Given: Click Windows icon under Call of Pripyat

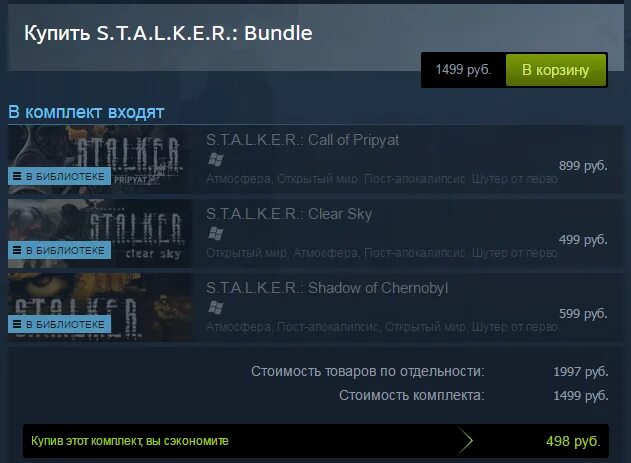Looking at the screenshot, I should tap(216, 160).
